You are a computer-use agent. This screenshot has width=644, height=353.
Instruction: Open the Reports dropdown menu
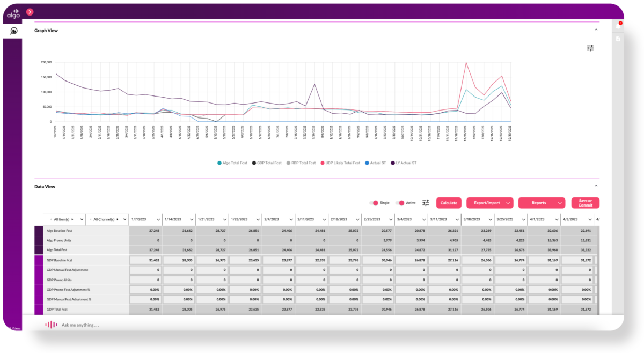[x=541, y=203]
